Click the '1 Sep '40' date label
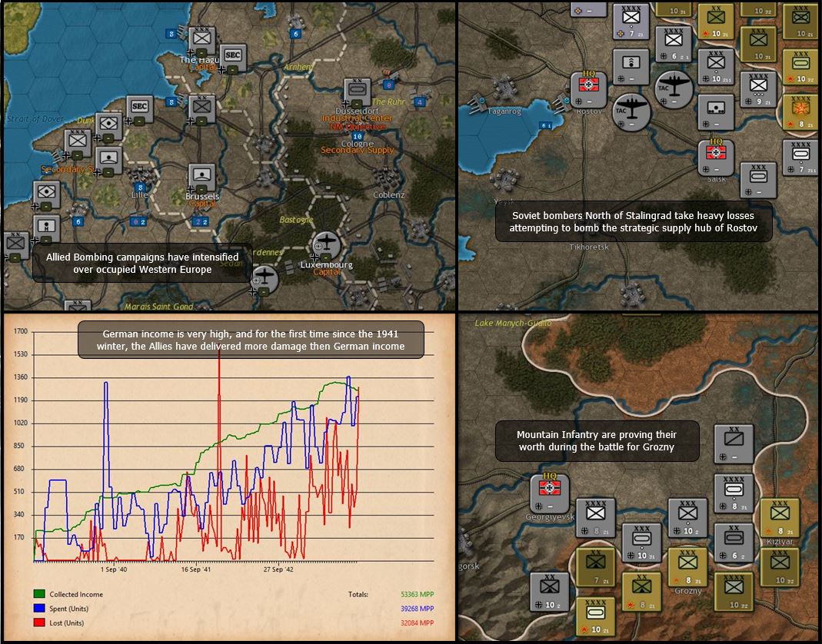The height and width of the screenshot is (644, 822). [114, 569]
